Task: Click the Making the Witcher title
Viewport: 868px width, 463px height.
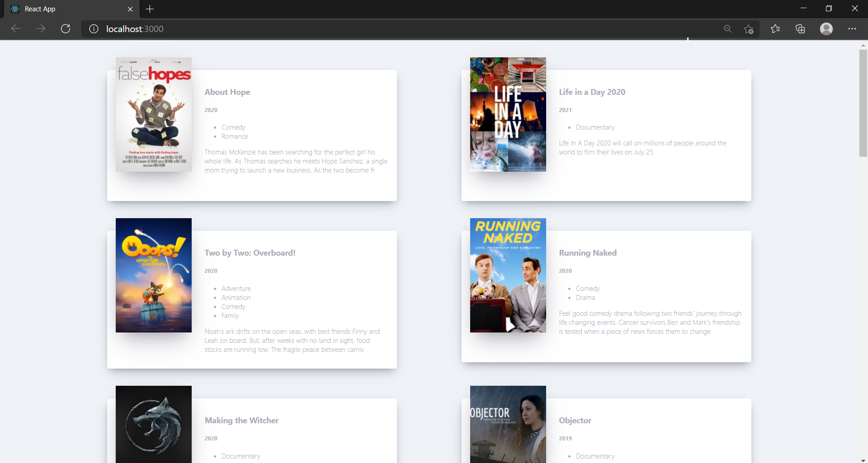Action: point(241,421)
